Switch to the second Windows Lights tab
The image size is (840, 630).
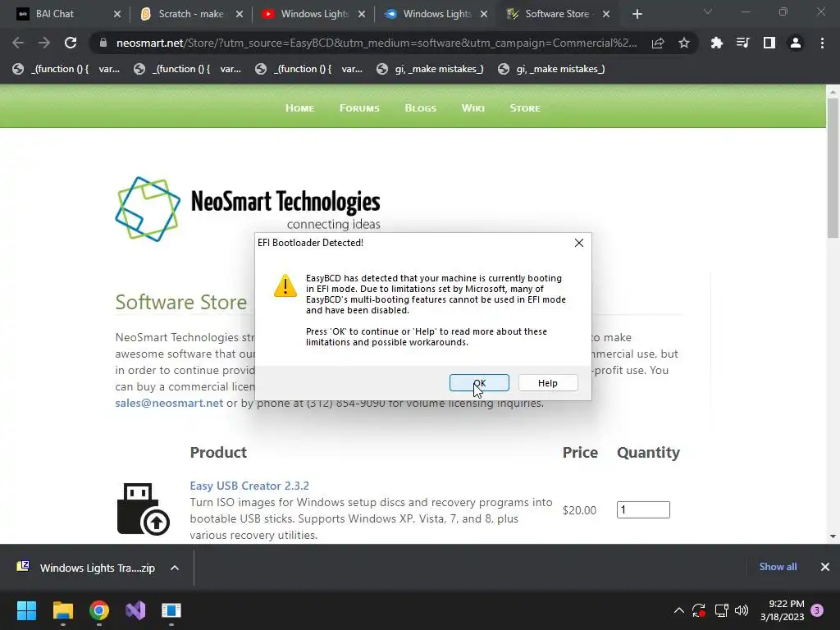(x=436, y=14)
